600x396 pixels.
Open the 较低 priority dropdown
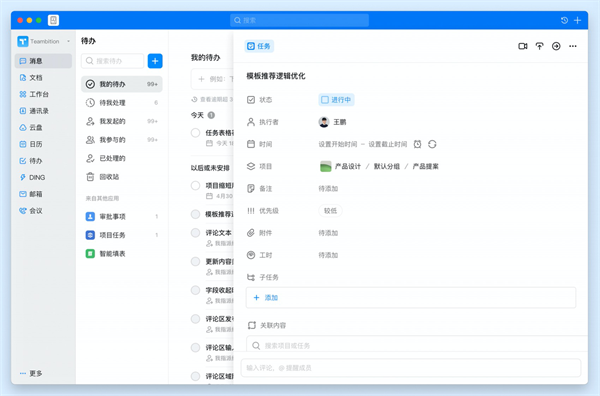click(330, 211)
